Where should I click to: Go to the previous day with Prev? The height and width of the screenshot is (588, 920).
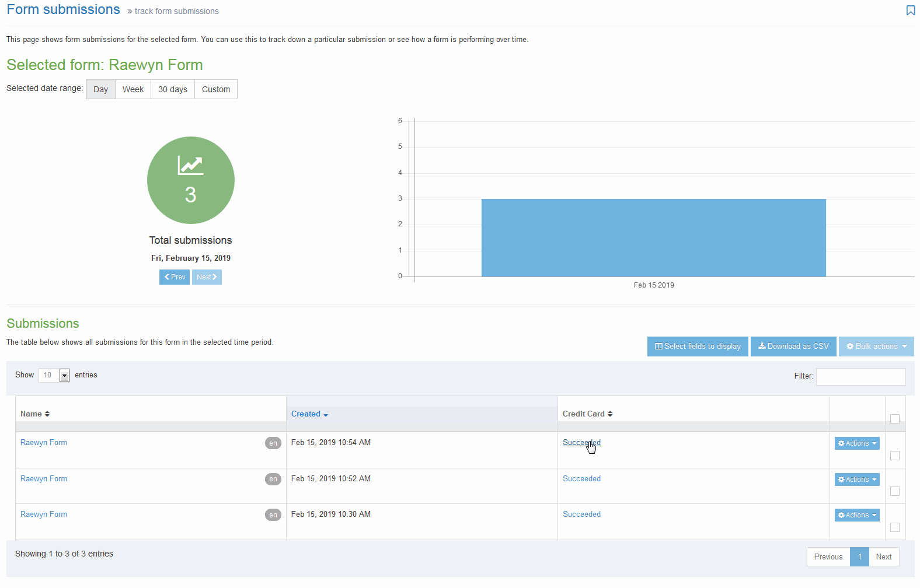point(175,277)
